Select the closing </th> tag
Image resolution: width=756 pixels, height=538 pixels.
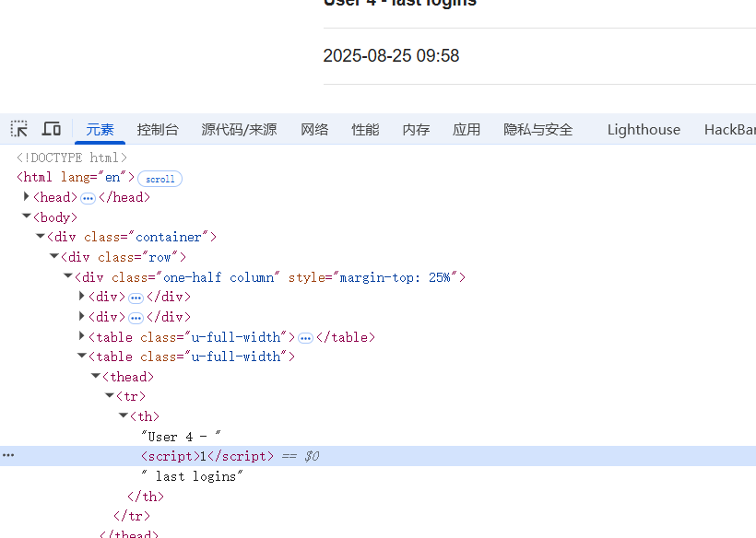click(x=146, y=497)
